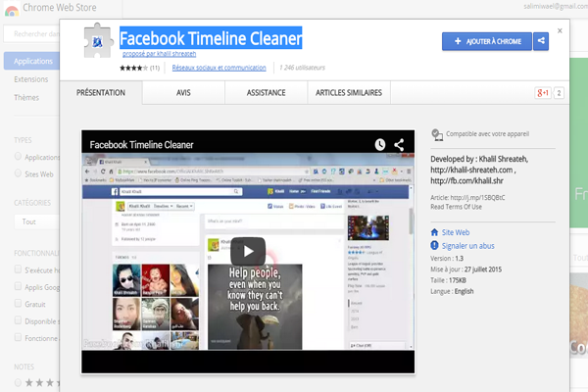Click the Chrome Web Store logo icon
Screen dimensions: 588x392
point(12,10)
